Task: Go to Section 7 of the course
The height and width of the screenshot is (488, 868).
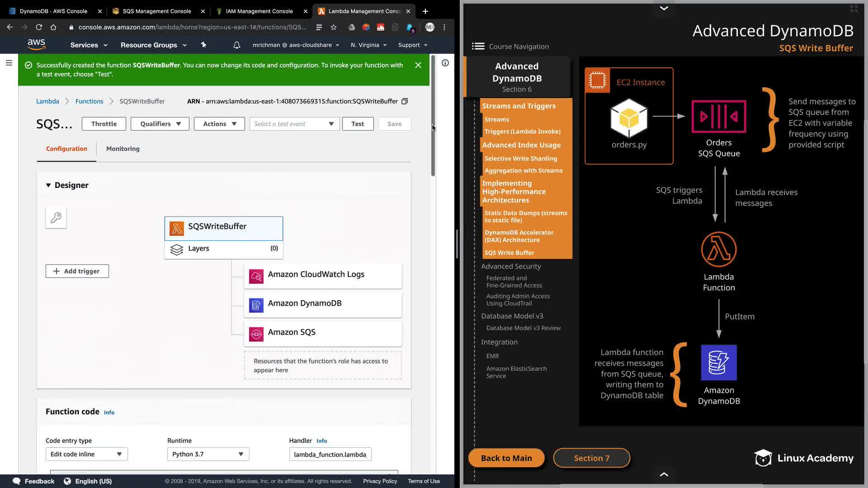Action: click(591, 458)
